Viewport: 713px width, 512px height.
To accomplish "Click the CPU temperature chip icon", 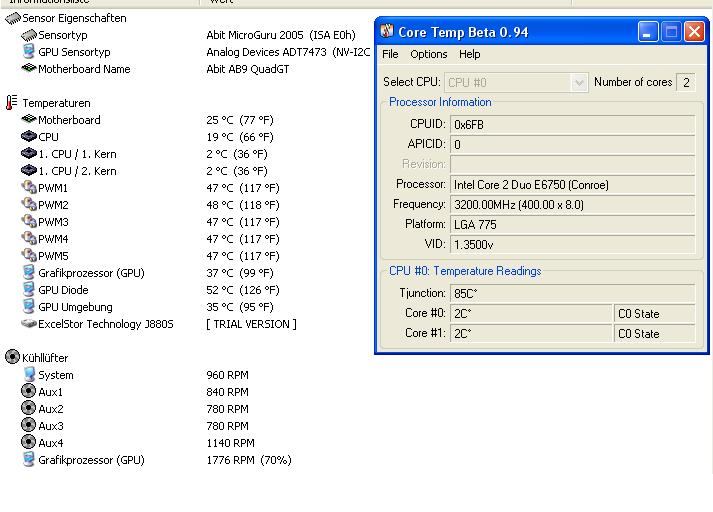I will (29, 136).
